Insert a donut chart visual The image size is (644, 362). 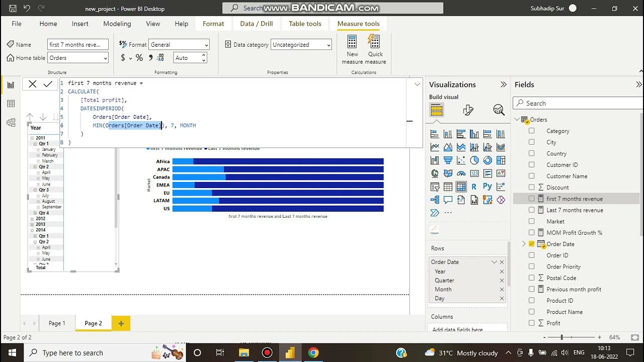pos(488,160)
